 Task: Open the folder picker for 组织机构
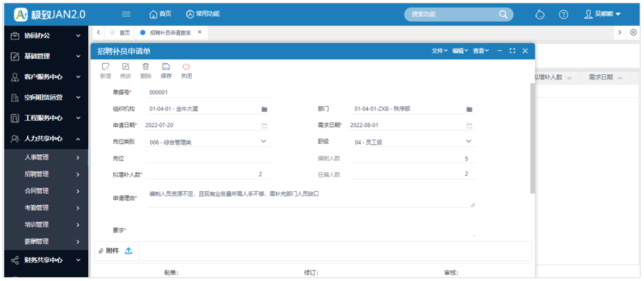[264, 109]
